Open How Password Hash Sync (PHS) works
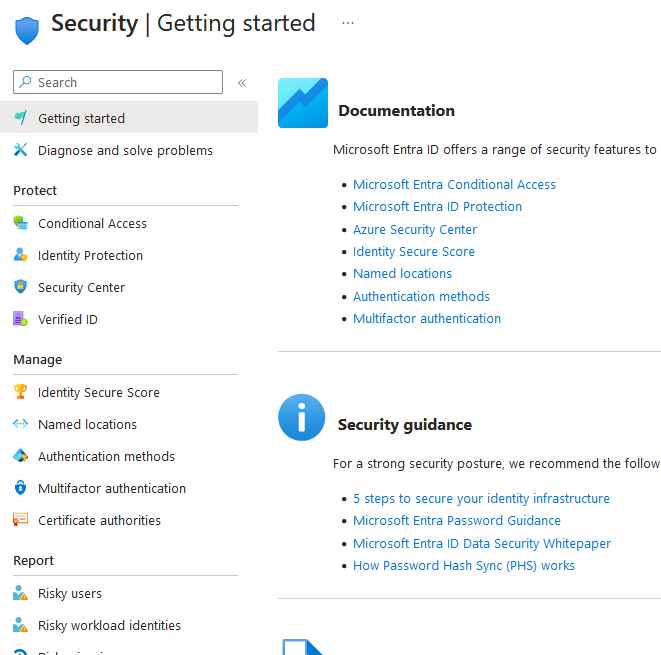This screenshot has height=655, width=661. pyautogui.click(x=464, y=565)
